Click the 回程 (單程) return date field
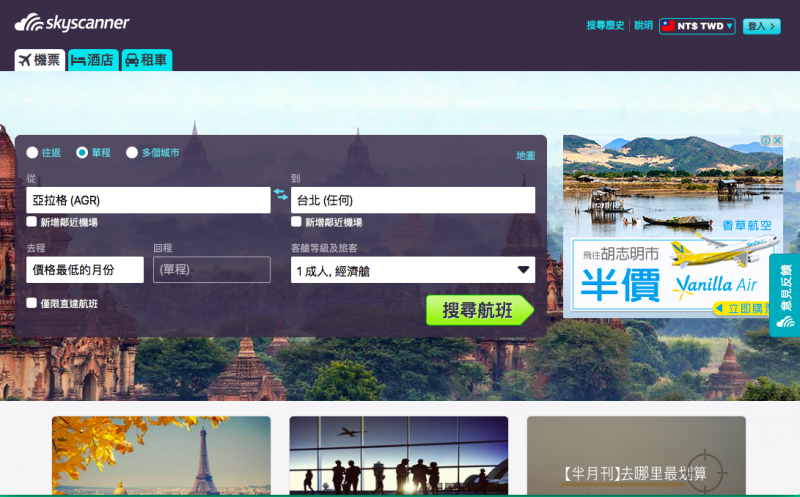Viewport: 800px width, 497px height. [x=212, y=270]
